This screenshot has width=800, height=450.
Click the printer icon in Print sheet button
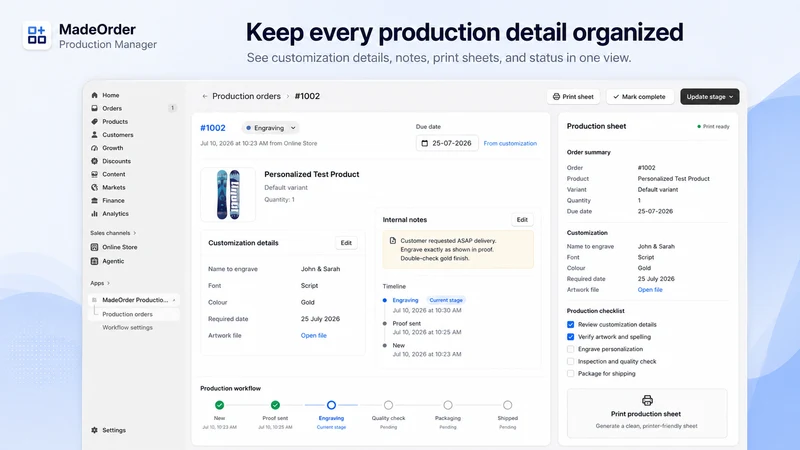(557, 96)
